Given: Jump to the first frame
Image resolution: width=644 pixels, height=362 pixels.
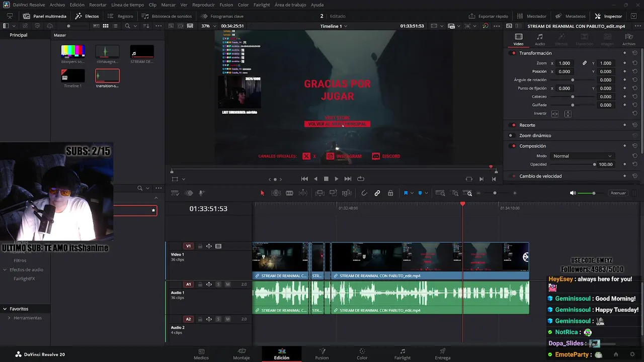Looking at the screenshot, I should coord(304,179).
